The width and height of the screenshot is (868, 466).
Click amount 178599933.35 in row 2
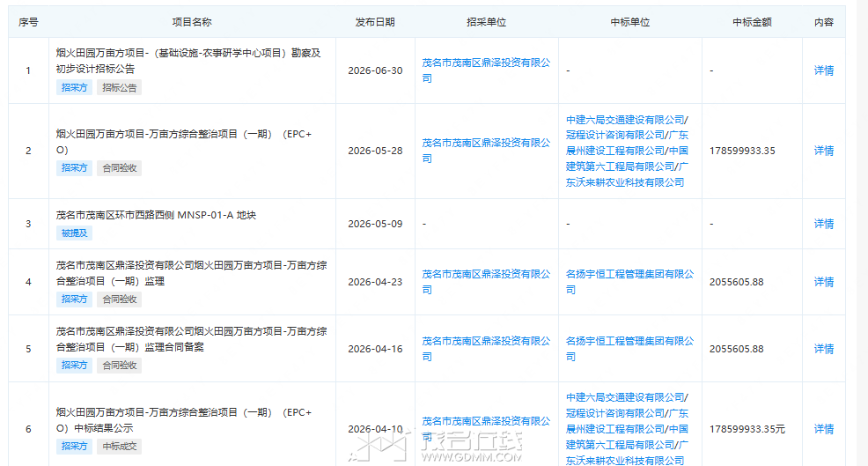pyautogui.click(x=742, y=151)
